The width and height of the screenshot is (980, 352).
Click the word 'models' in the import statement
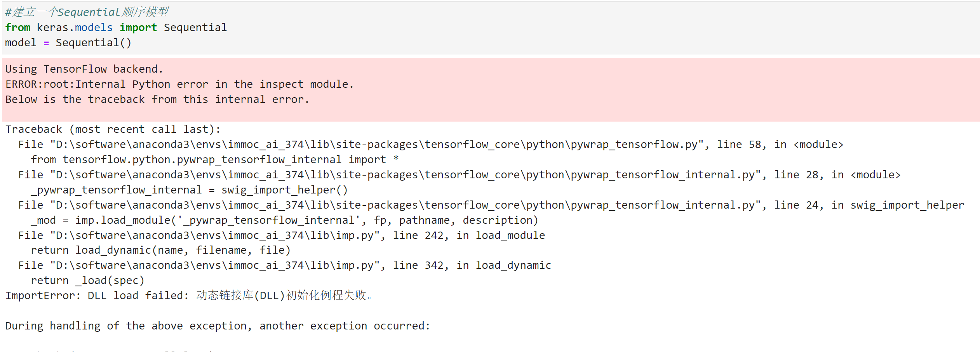tap(93, 28)
